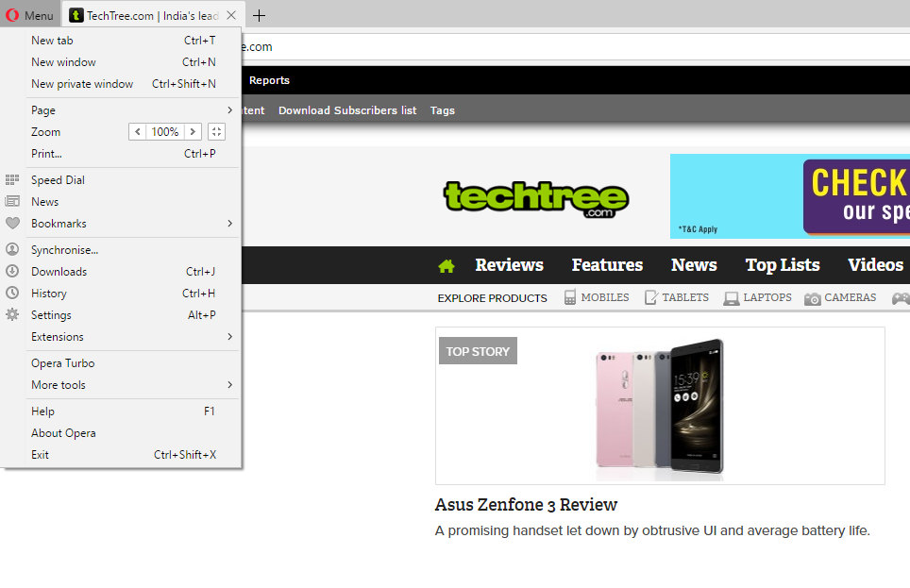Screen dimensions: 910x588
Task: Expand the Bookmarks submenu arrow
Action: tap(229, 223)
